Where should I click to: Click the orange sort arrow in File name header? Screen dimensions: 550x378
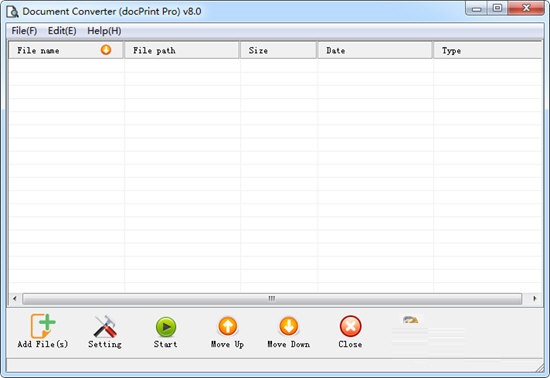(x=106, y=50)
